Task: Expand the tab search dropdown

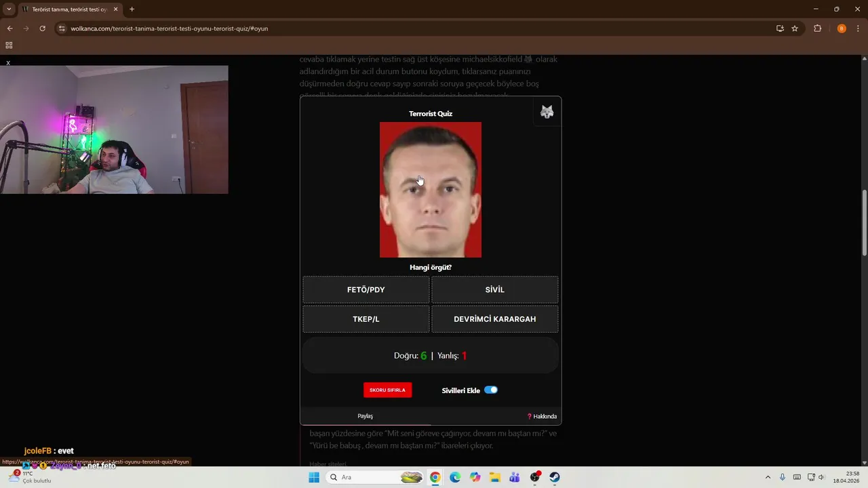Action: click(9, 9)
